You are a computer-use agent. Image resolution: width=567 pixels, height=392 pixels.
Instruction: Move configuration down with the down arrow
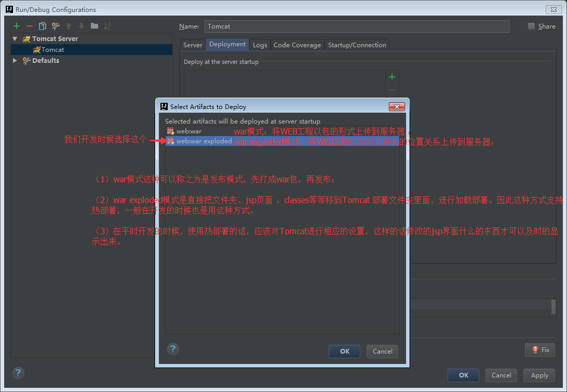point(82,26)
